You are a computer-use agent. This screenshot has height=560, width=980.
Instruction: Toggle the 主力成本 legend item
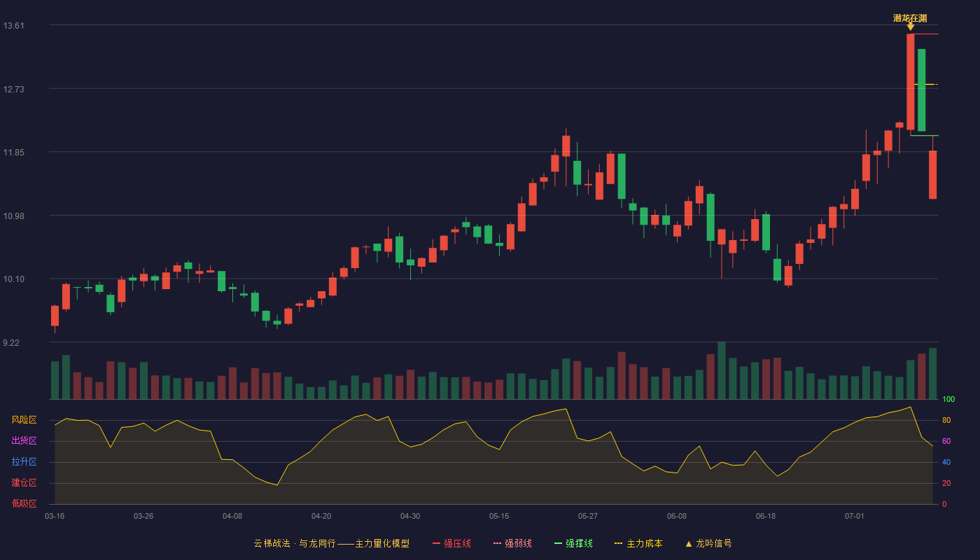638,543
